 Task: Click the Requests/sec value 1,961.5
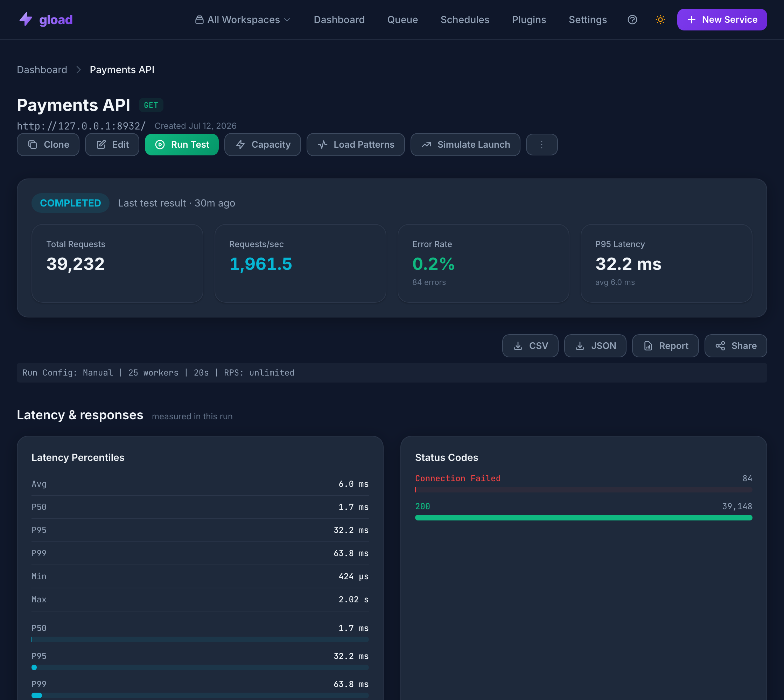tap(260, 264)
